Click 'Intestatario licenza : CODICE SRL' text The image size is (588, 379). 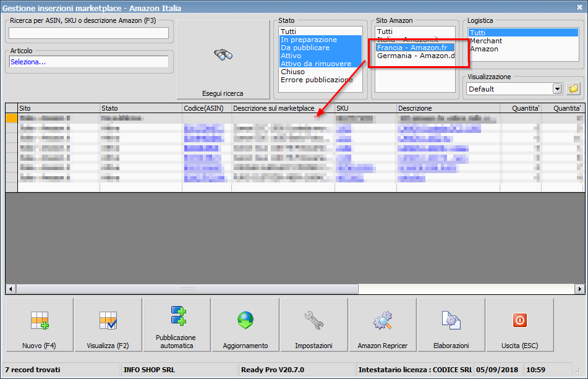(415, 370)
